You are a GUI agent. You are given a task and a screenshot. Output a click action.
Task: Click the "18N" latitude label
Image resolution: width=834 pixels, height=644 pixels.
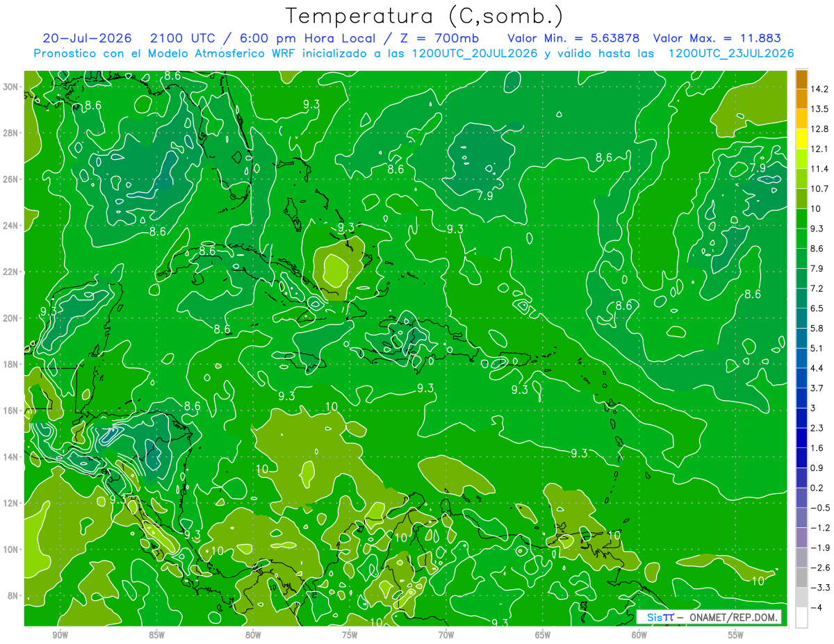(x=11, y=365)
